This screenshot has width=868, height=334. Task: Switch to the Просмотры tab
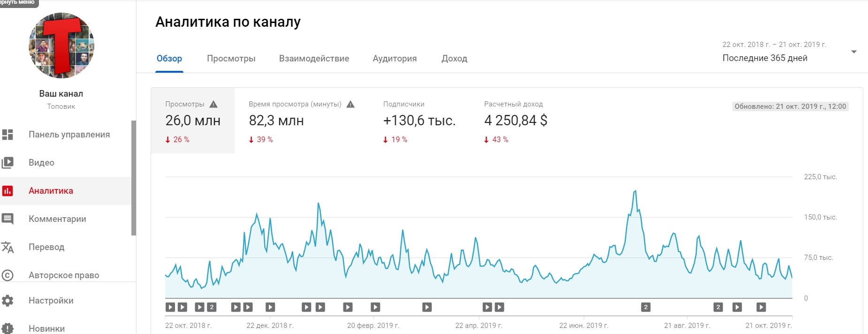(x=231, y=59)
